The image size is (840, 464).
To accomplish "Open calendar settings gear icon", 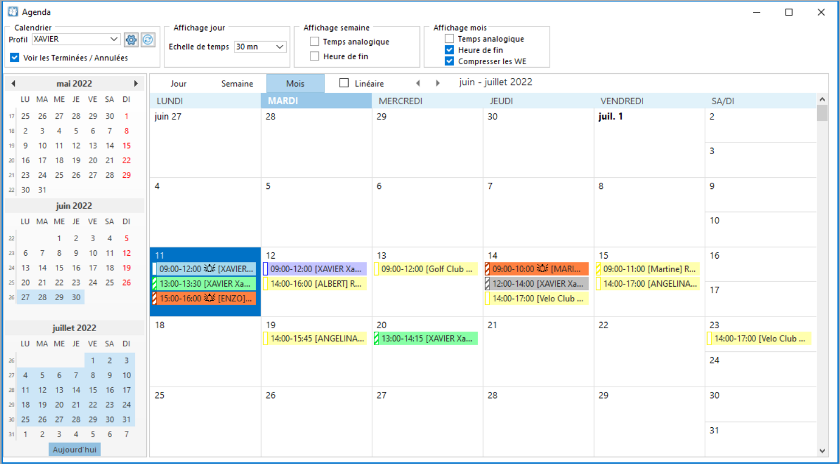I will click(x=131, y=40).
